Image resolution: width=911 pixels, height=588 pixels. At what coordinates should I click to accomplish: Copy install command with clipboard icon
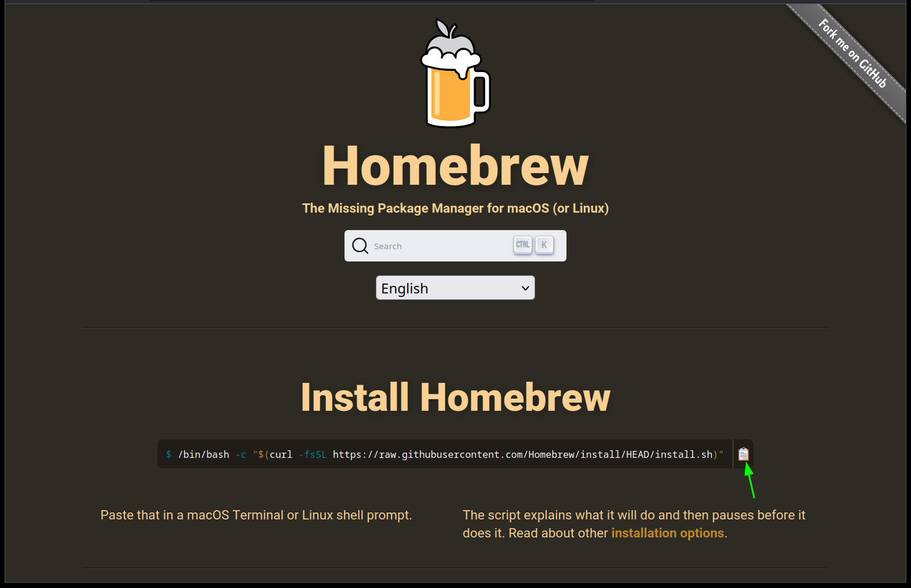(743, 454)
